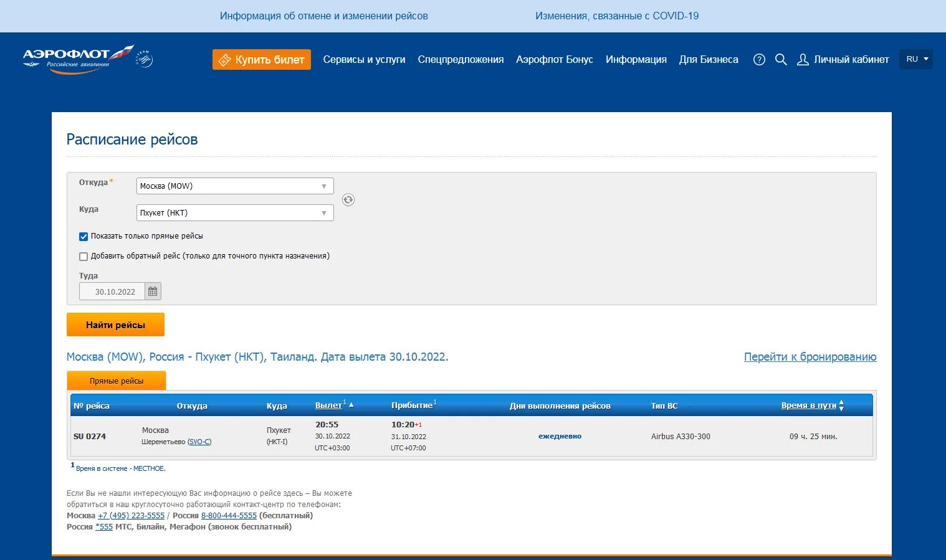Click the SkyTeam emblem icon
The height and width of the screenshot is (560, 946).
145,59
